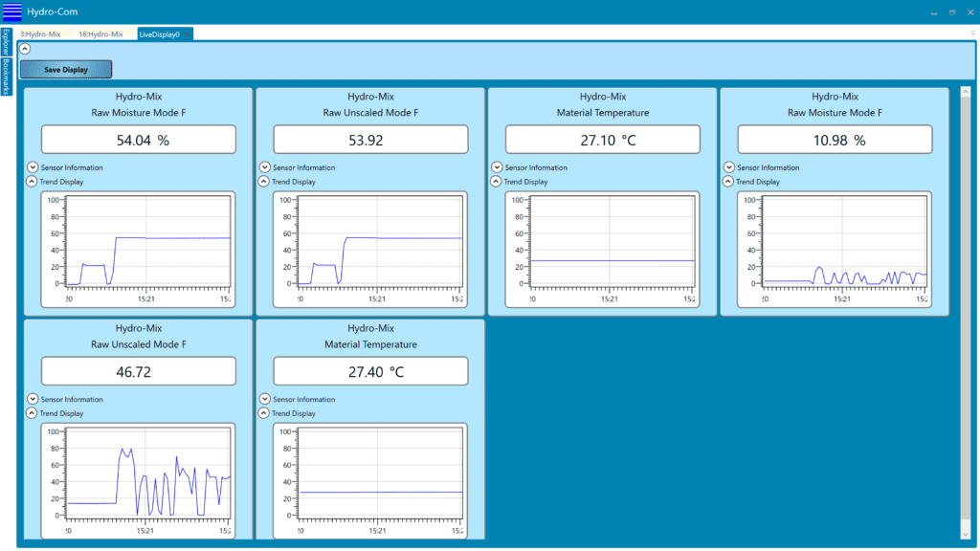The image size is (980, 551).
Task: Click the trend chart on the 53.92 card
Action: pos(370,250)
